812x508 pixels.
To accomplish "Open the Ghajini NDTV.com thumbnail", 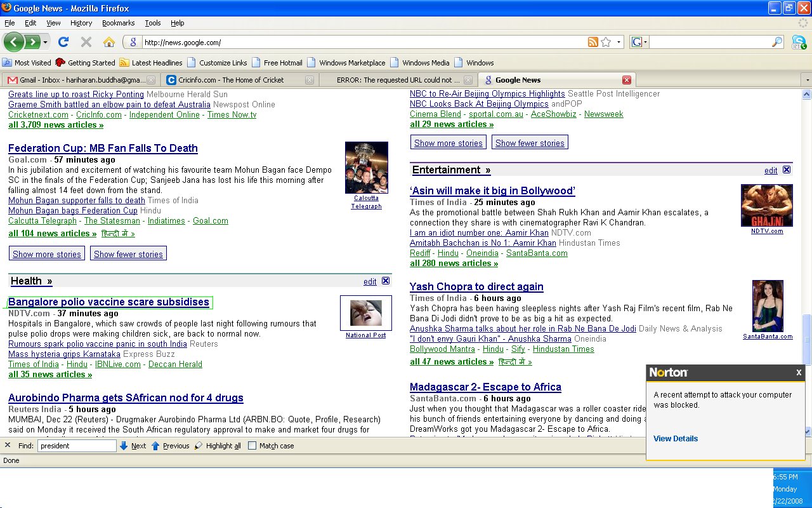I will pyautogui.click(x=767, y=205).
